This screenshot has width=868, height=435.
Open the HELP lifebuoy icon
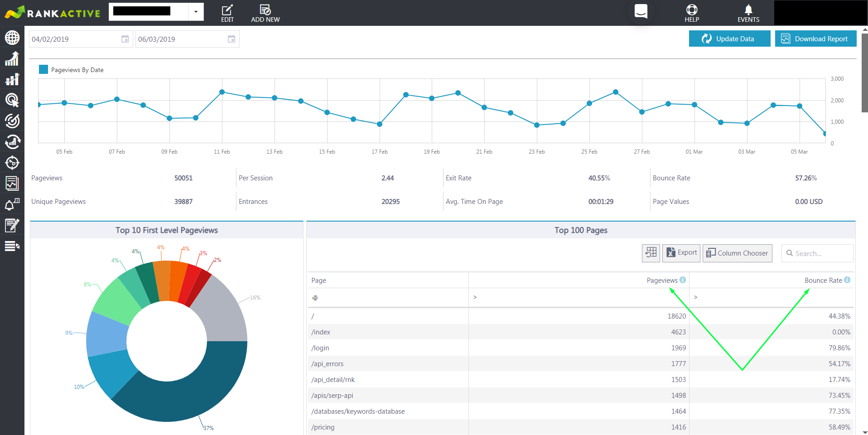692,13
